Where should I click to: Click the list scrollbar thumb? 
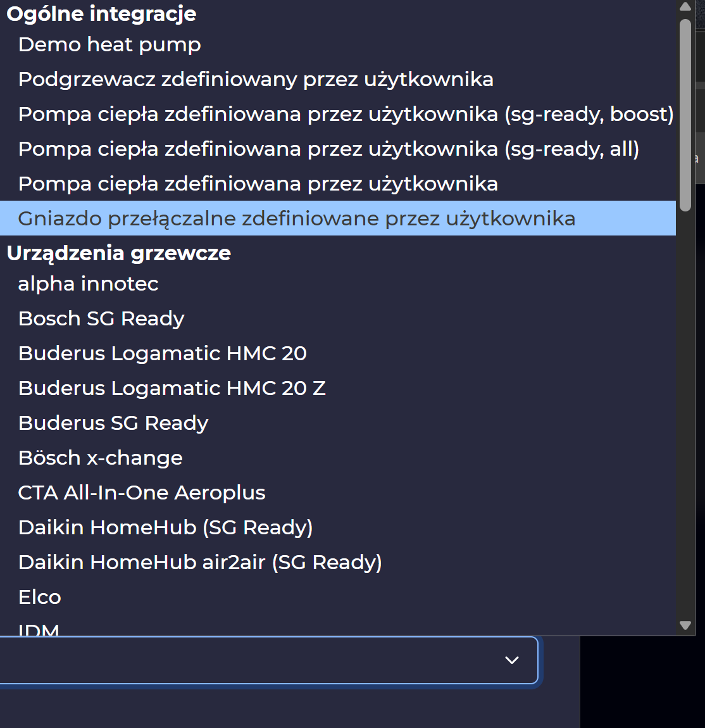click(x=685, y=114)
